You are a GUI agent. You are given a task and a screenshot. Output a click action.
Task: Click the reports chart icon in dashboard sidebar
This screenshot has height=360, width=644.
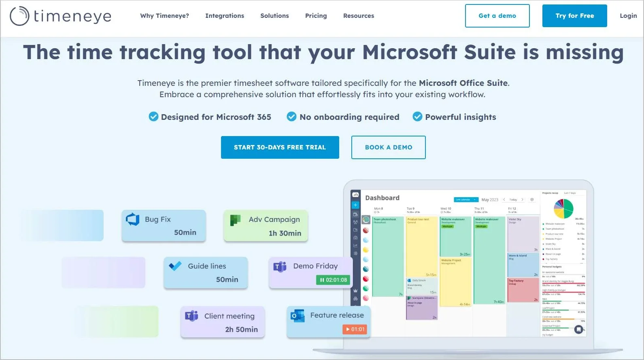tap(355, 246)
